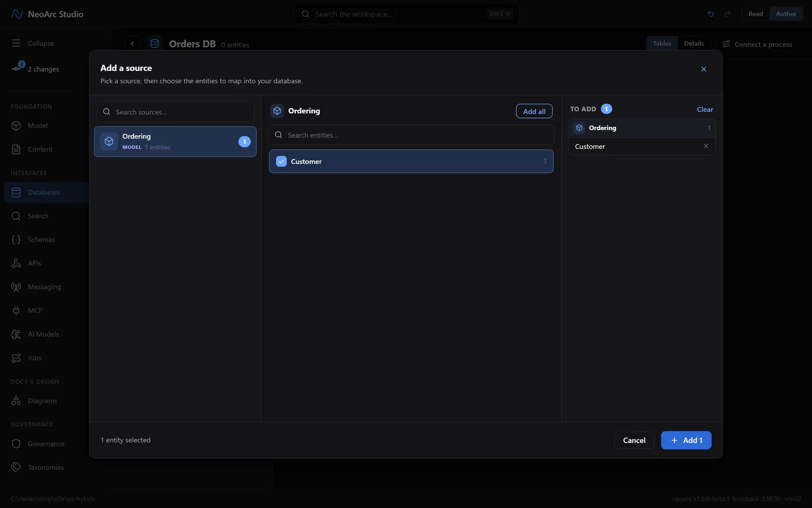The image size is (812, 508).
Task: Clear the To Add selection
Action: (705, 109)
